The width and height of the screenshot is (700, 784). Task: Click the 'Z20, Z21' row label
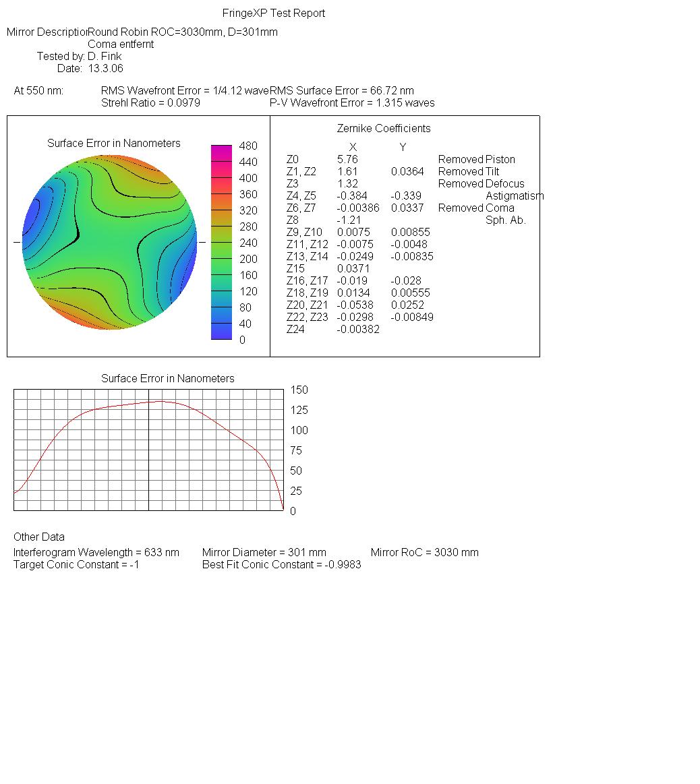coord(308,305)
